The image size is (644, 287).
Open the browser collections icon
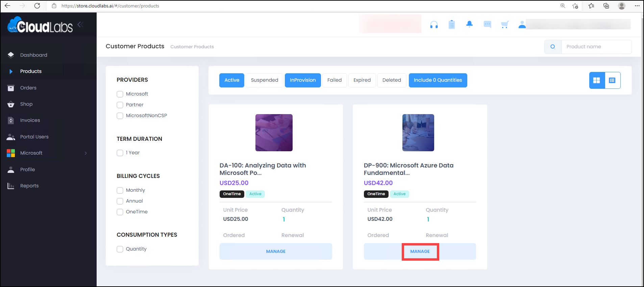click(606, 6)
